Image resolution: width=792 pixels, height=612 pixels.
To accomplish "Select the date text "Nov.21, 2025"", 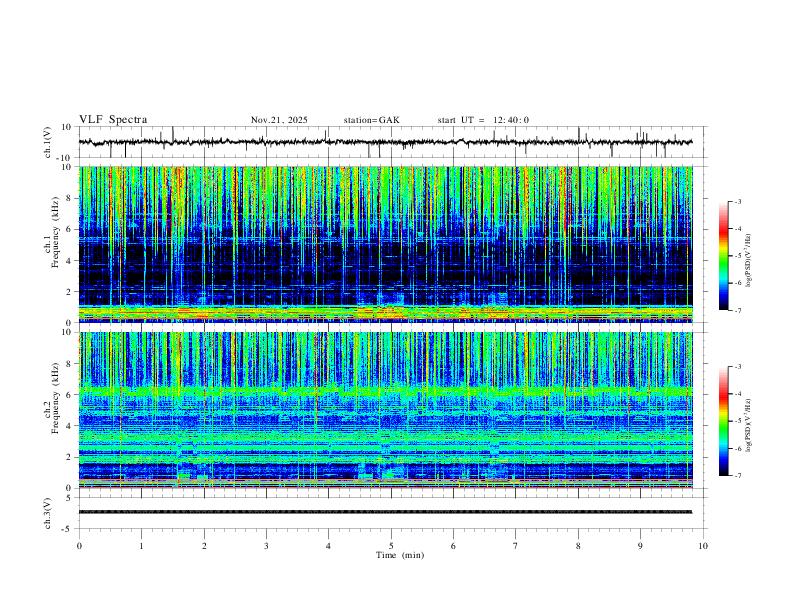I will click(x=279, y=120).
